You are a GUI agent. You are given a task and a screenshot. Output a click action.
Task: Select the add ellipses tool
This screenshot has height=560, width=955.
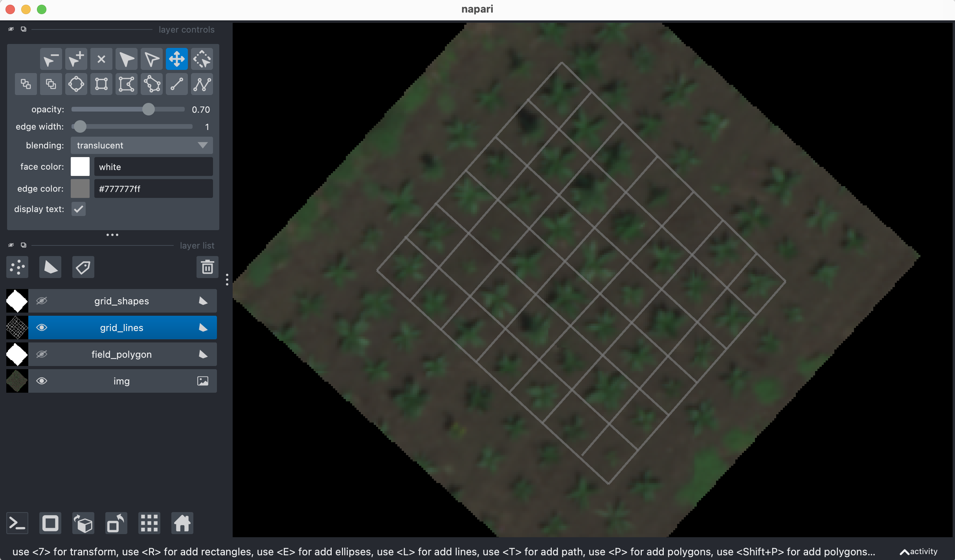76,84
